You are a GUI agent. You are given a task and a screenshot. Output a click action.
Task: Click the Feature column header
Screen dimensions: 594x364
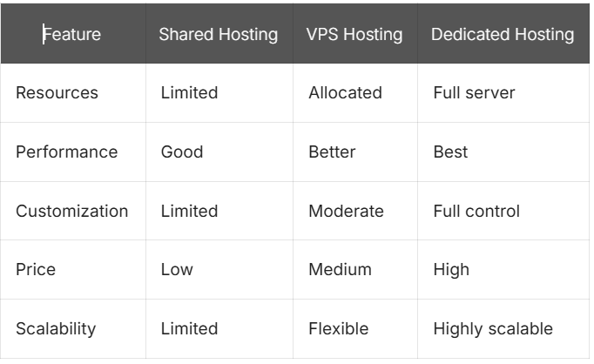click(x=72, y=35)
